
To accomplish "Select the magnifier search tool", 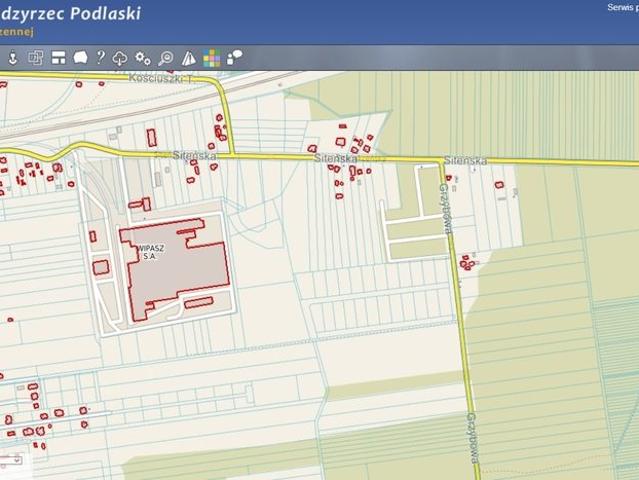I will [x=166, y=58].
